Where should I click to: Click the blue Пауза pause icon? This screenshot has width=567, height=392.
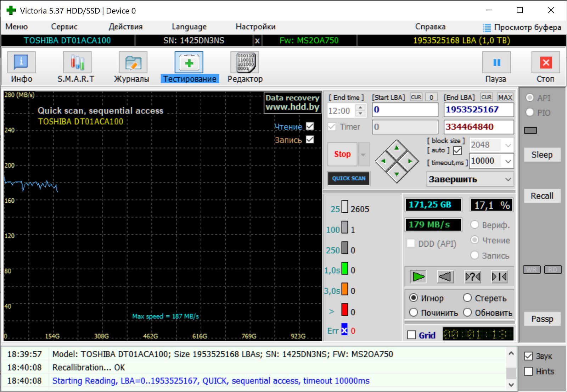496,63
